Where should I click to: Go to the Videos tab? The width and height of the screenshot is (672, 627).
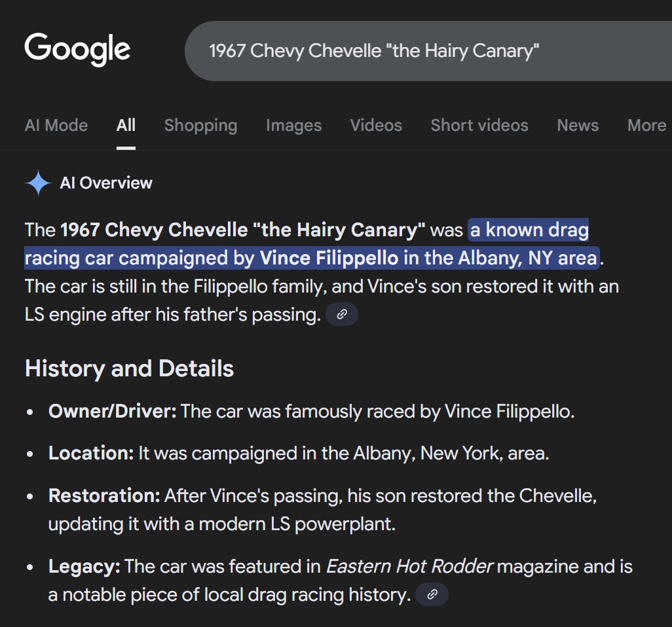tap(376, 126)
